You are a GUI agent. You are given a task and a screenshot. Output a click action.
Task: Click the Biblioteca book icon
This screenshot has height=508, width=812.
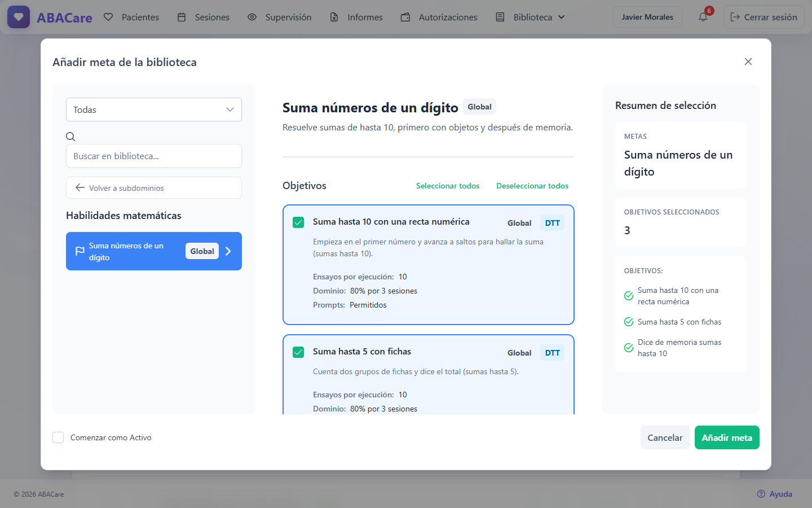pyautogui.click(x=500, y=17)
